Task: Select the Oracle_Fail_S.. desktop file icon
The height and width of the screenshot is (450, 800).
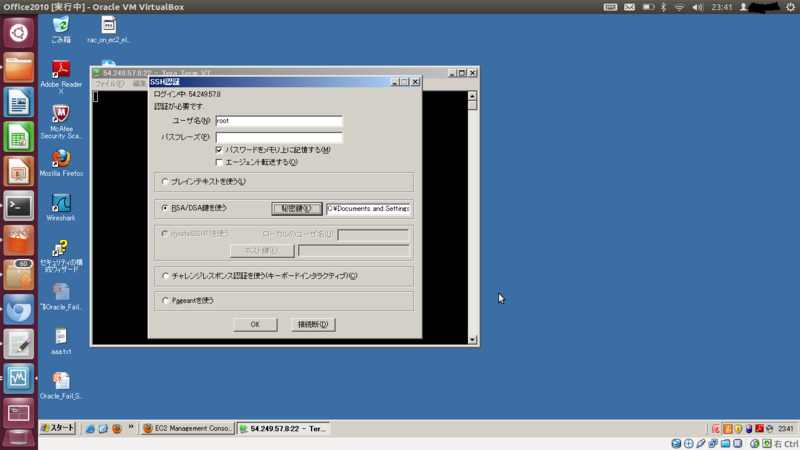Action: [x=61, y=386]
